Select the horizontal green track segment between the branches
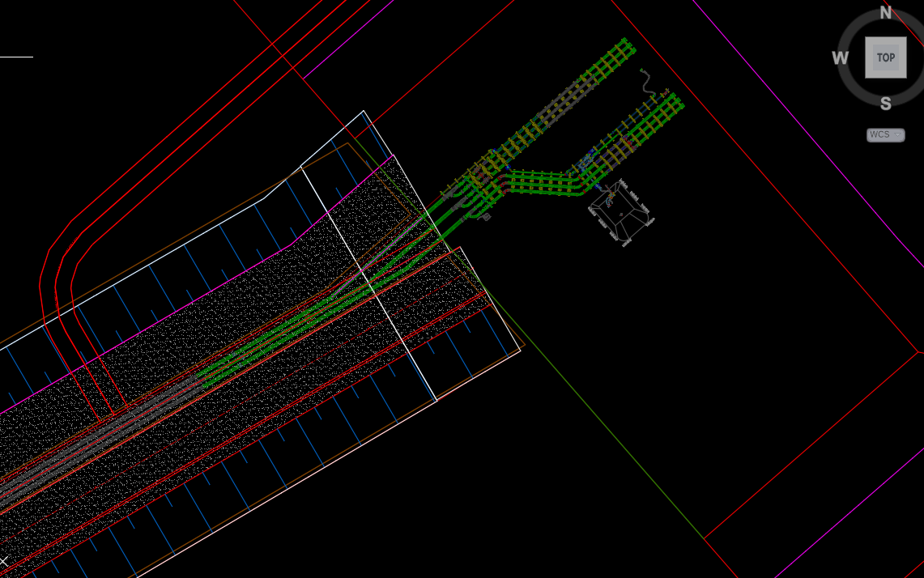 pyautogui.click(x=541, y=182)
